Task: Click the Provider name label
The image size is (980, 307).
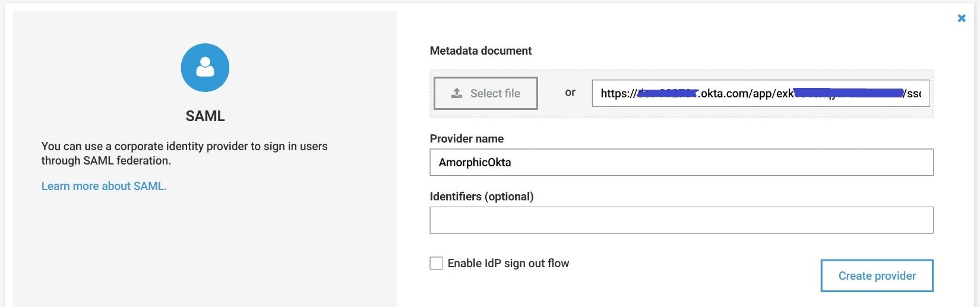Action: click(x=466, y=139)
